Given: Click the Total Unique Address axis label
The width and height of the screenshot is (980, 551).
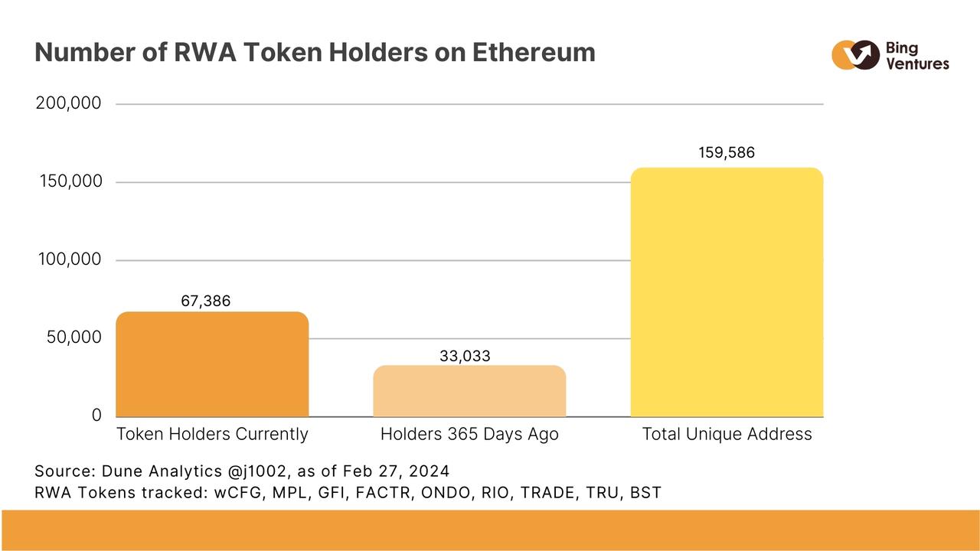Looking at the screenshot, I should [727, 435].
